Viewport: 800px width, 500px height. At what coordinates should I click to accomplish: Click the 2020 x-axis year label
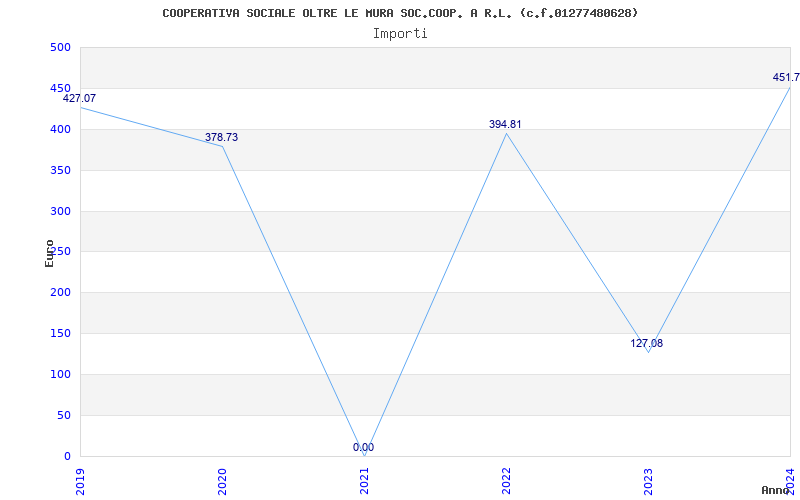[222, 481]
